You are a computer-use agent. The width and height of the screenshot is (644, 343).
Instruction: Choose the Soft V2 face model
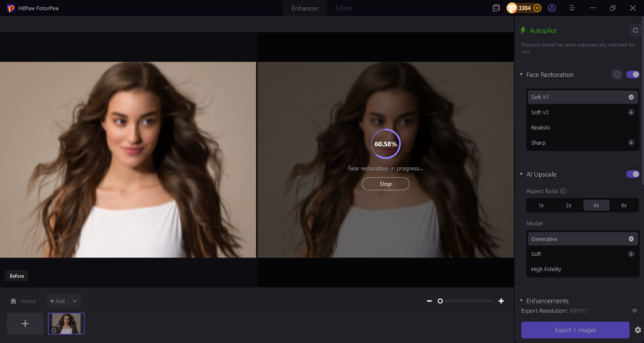point(582,112)
